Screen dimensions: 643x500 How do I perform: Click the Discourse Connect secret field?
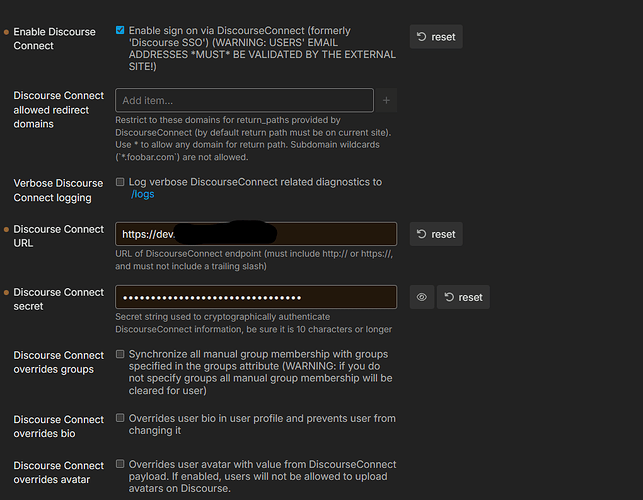pos(256,297)
